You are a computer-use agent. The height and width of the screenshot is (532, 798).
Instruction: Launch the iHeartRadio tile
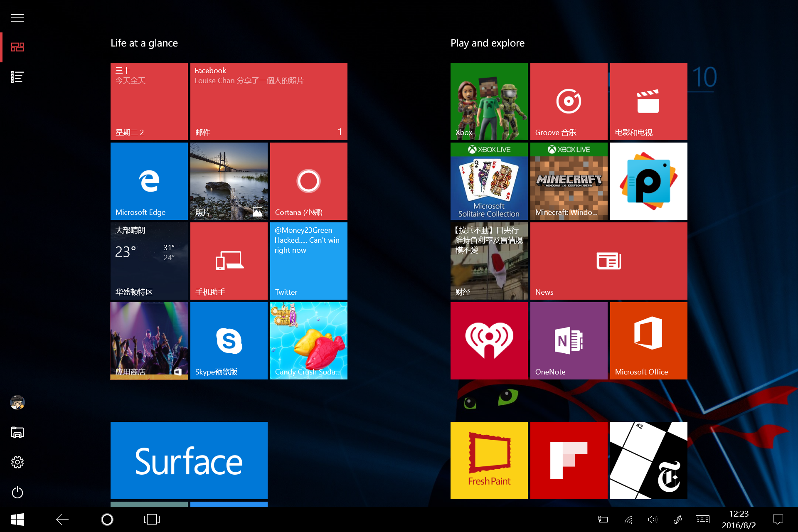[489, 341]
